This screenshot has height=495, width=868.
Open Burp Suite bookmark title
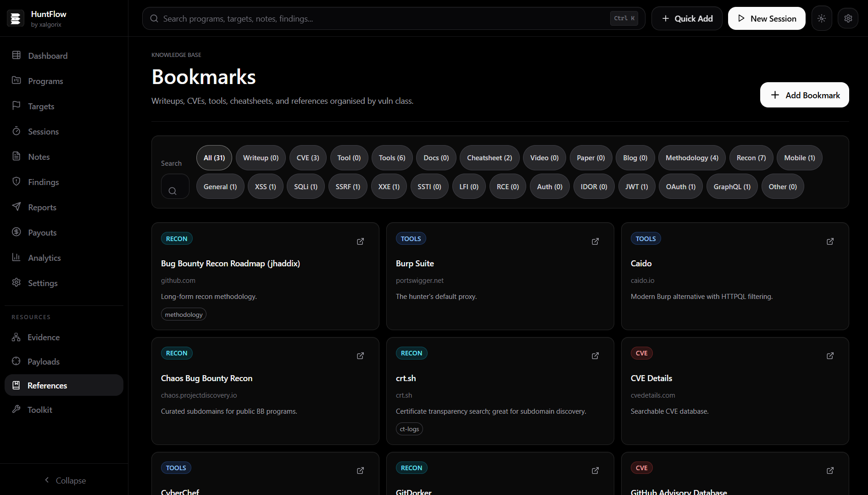[415, 264]
